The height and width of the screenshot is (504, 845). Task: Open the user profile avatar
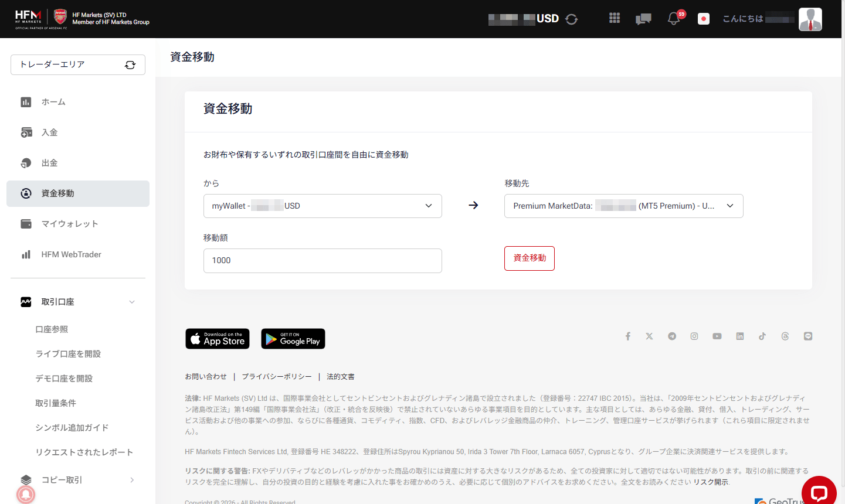point(810,19)
